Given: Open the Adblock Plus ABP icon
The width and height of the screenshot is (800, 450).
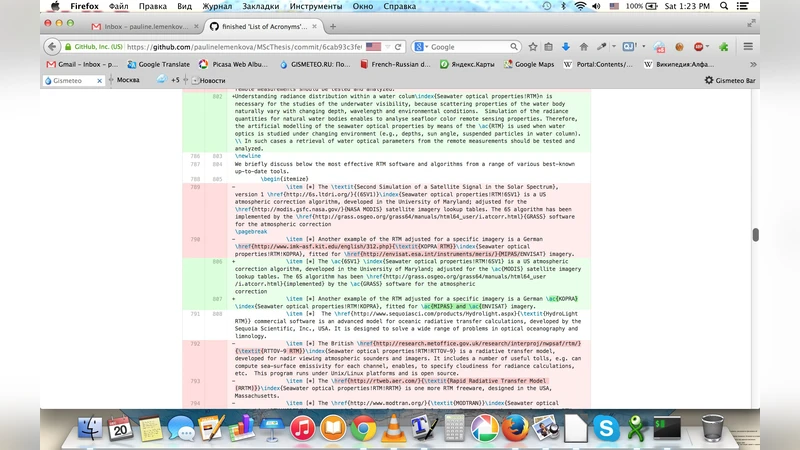Looking at the screenshot, I should click(x=698, y=46).
